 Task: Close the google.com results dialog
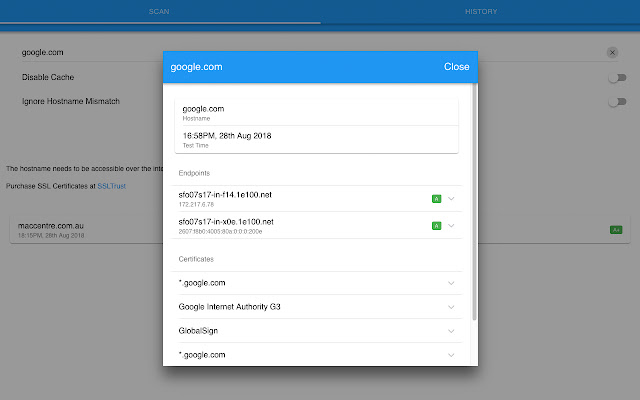(x=456, y=67)
